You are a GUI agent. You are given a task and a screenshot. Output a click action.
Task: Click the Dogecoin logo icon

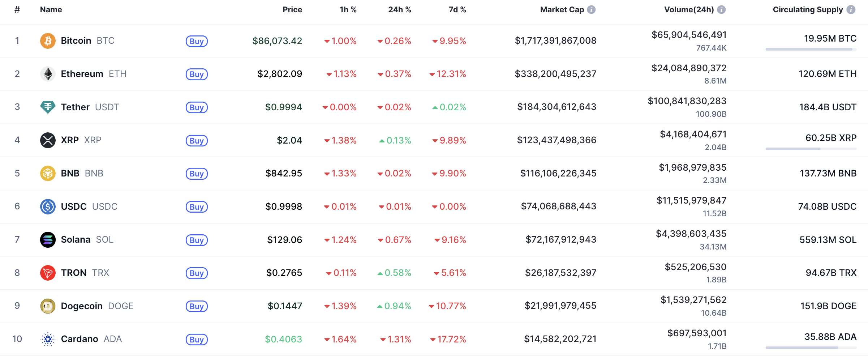tap(48, 306)
